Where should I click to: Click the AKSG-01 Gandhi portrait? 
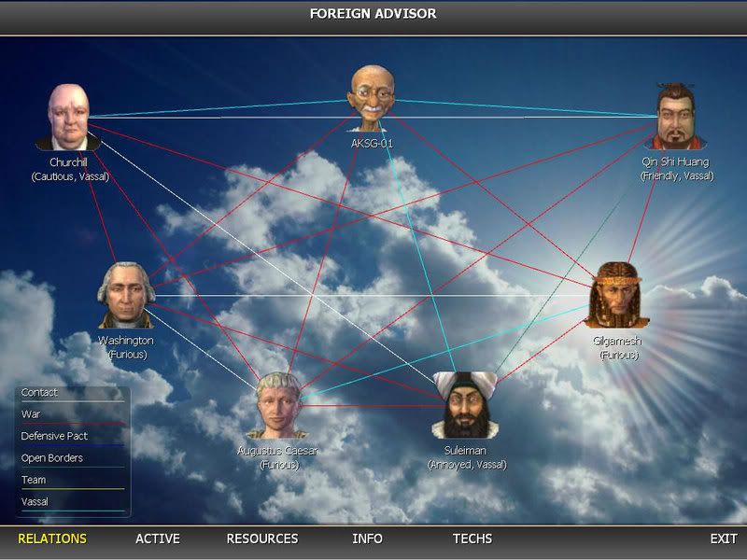point(373,99)
